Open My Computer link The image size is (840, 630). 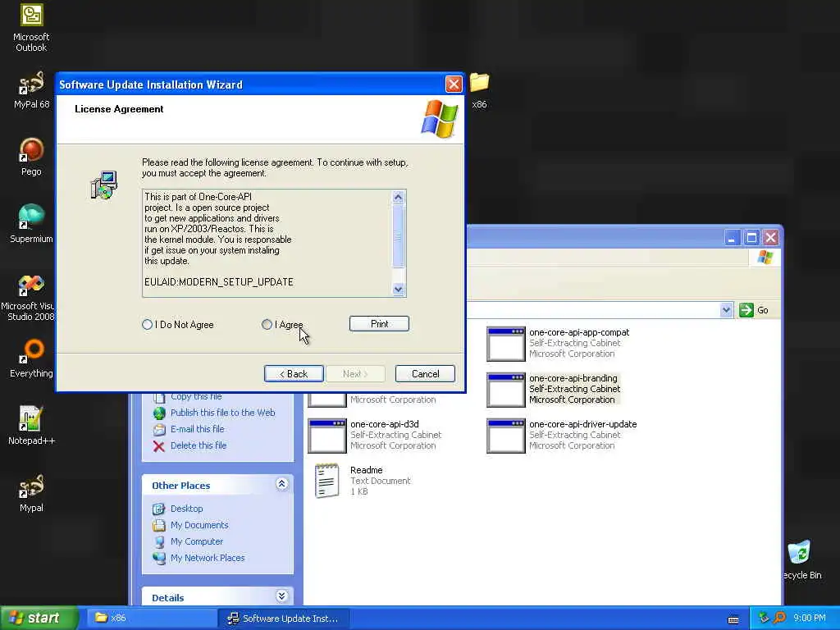pyautogui.click(x=197, y=541)
